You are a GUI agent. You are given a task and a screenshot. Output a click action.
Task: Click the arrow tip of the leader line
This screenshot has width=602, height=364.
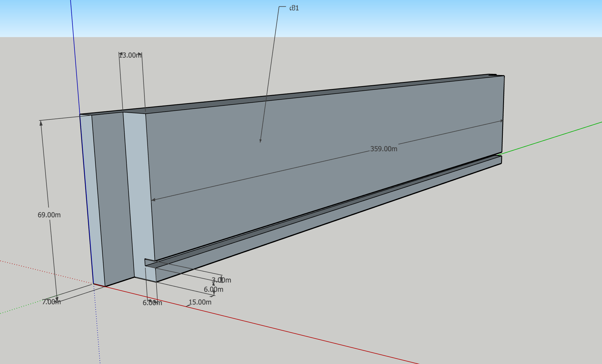pyautogui.click(x=260, y=142)
